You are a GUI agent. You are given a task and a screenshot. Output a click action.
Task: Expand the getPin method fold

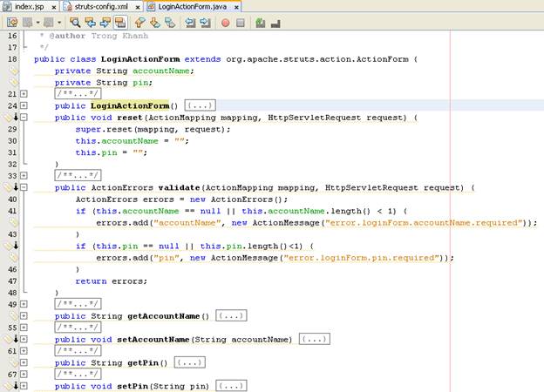coord(24,362)
